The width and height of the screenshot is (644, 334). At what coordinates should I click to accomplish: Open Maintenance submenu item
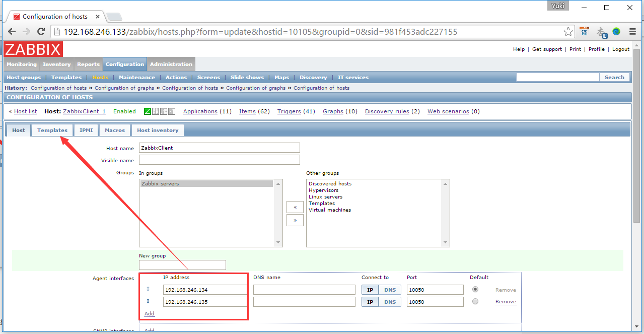coord(137,78)
